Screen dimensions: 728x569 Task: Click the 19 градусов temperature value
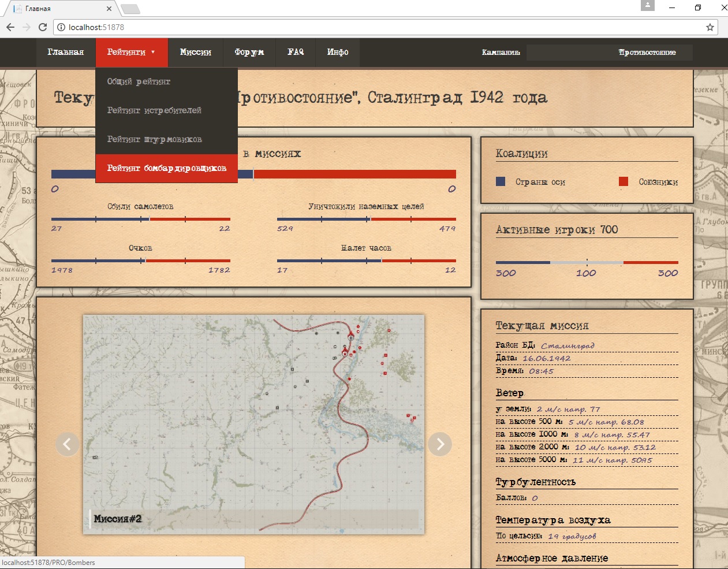[x=572, y=536]
